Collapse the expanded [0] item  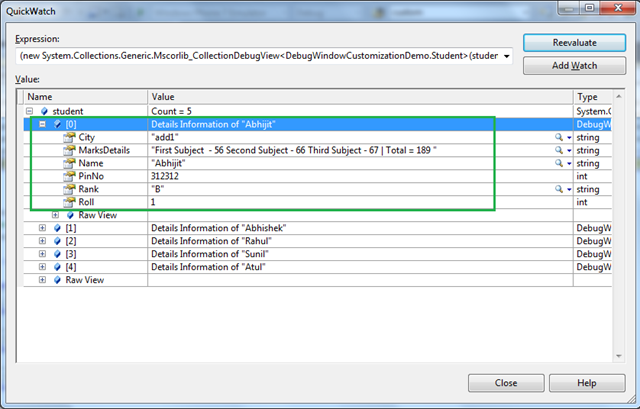[43, 124]
